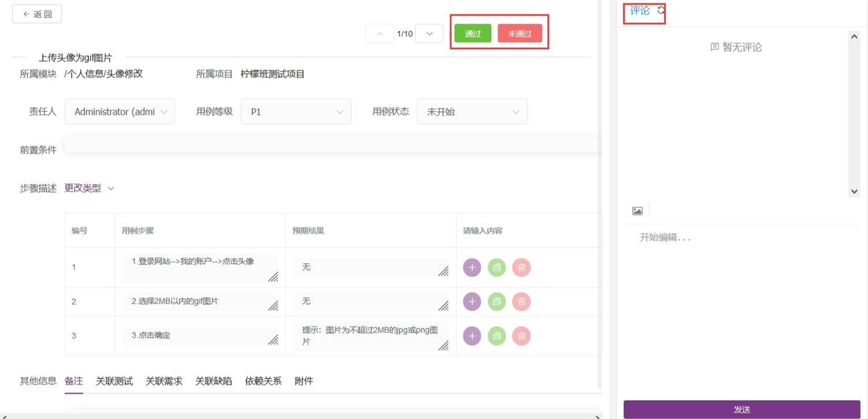Screen dimensions: 868x419
Task: Go to next case with down chevron
Action: point(429,34)
